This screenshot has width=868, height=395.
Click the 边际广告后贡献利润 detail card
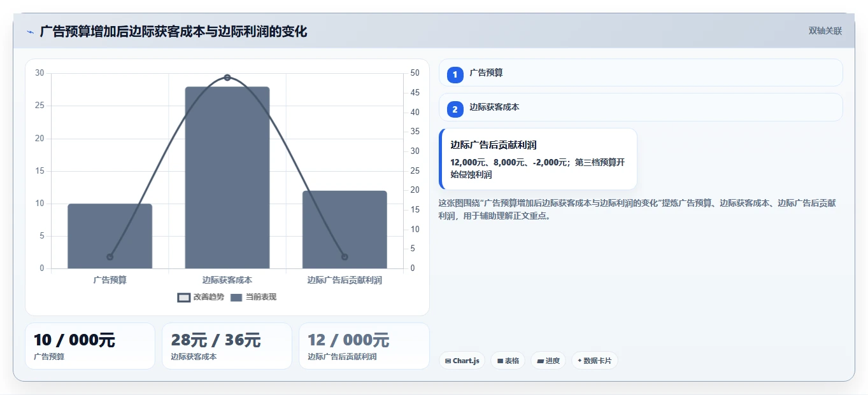click(x=538, y=159)
